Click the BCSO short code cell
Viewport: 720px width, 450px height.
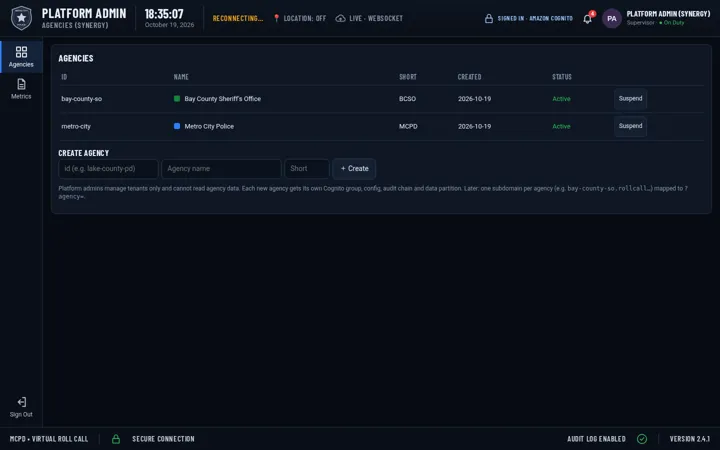[x=407, y=99]
